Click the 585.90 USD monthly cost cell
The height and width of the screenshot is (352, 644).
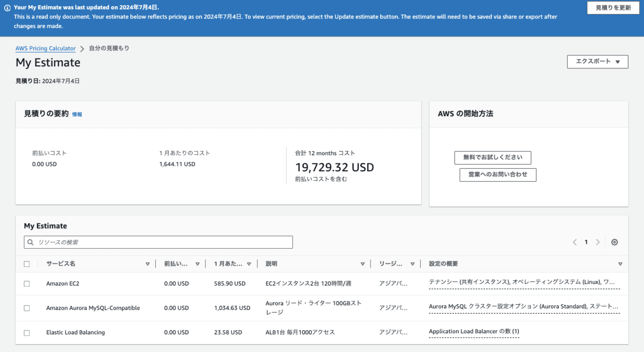point(230,283)
